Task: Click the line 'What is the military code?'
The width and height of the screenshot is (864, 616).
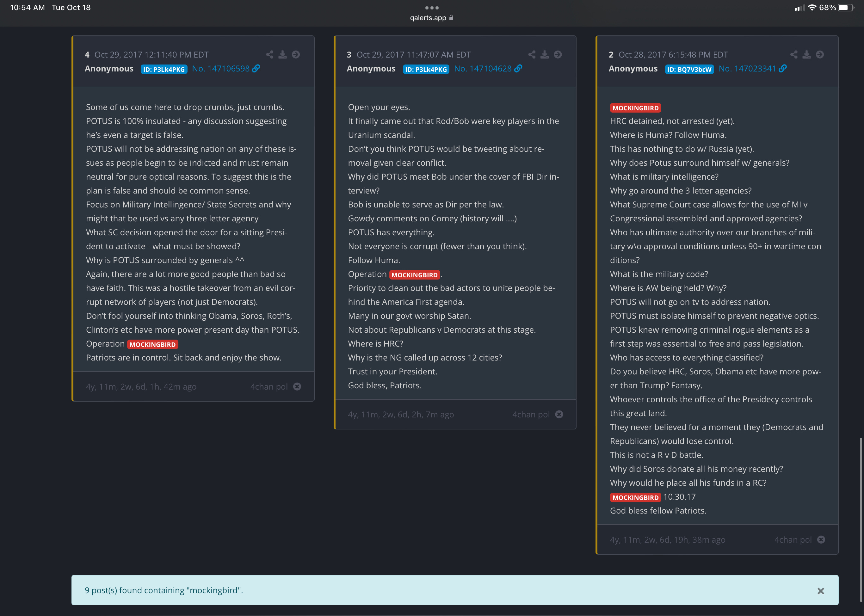Action: click(659, 274)
